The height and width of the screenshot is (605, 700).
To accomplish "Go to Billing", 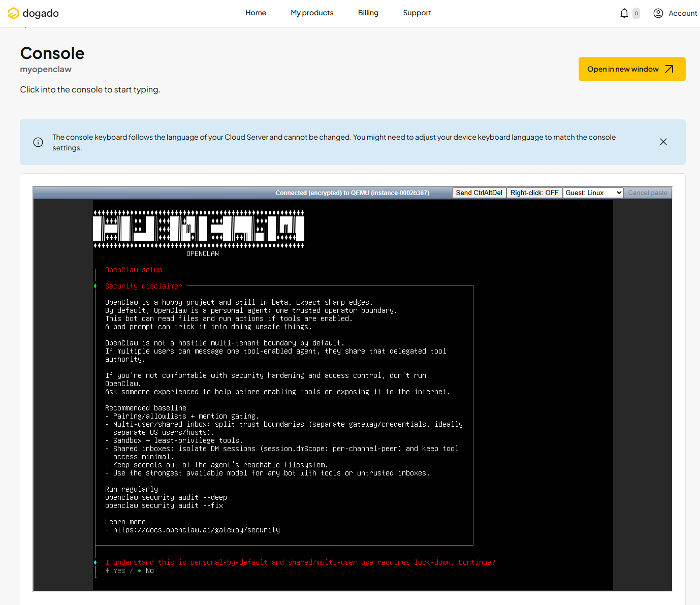I will pos(368,13).
